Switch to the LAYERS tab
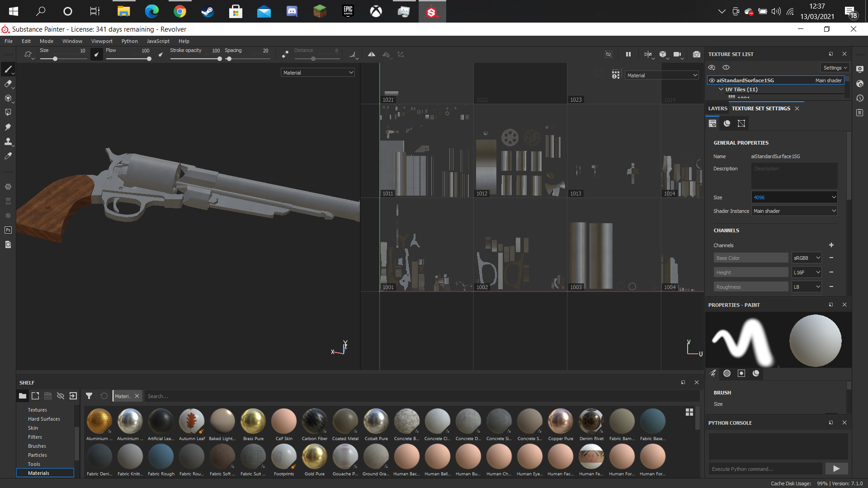The image size is (868, 488). coord(717,108)
